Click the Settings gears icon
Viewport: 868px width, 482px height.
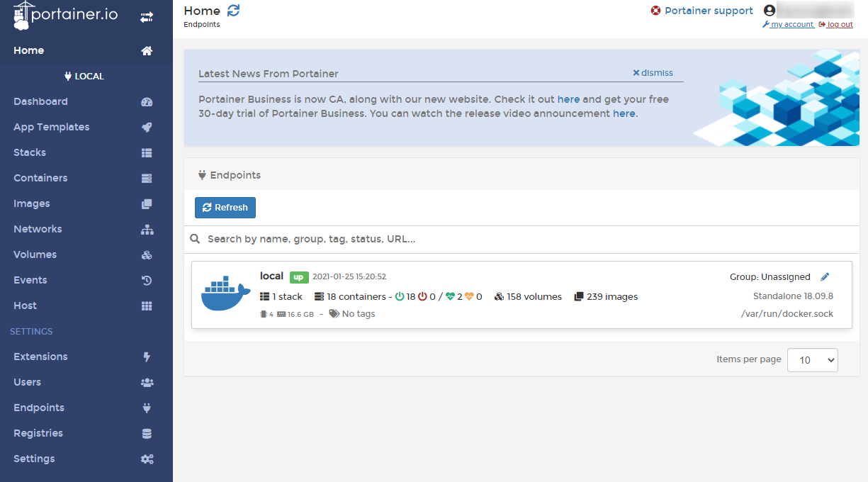coord(147,459)
